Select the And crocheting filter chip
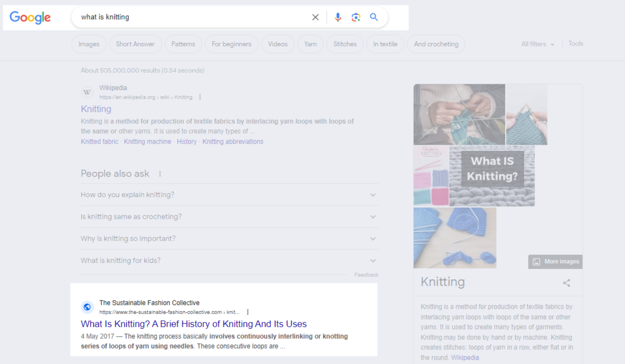Image resolution: width=625 pixels, height=364 pixels. pos(436,44)
